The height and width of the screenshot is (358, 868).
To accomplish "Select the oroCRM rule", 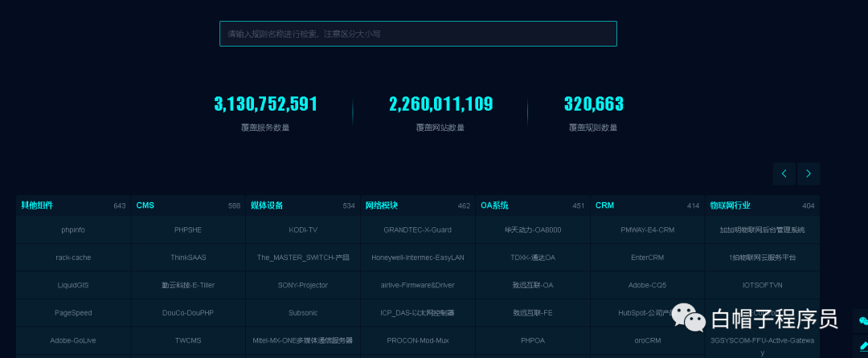I will pyautogui.click(x=647, y=340).
